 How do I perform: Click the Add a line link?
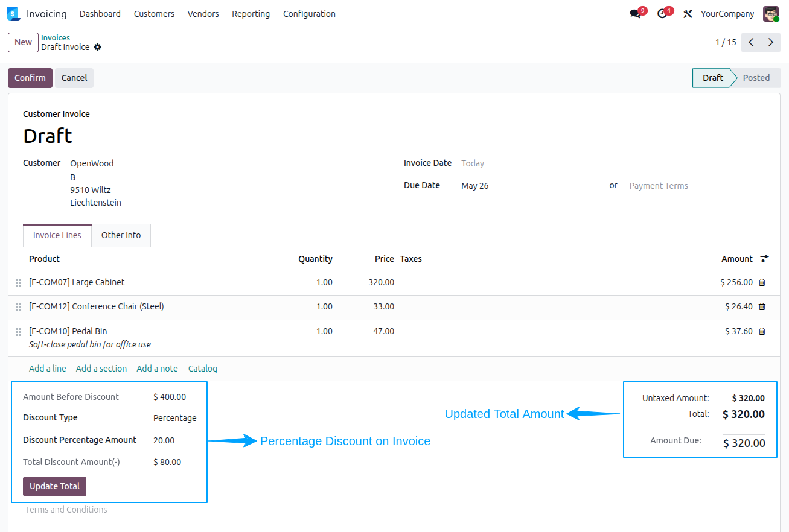(x=48, y=369)
